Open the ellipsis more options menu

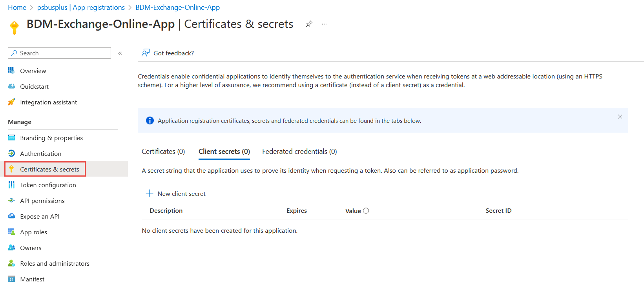(325, 24)
